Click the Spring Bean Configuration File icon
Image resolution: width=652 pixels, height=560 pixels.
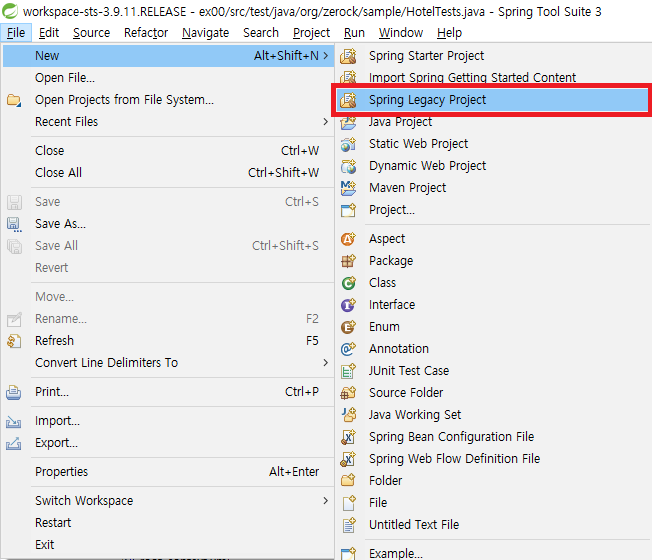(x=348, y=437)
